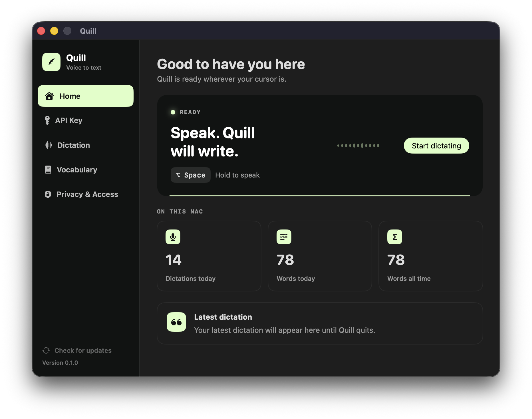This screenshot has height=419, width=532.
Task: Click the text lines icon on Words today
Action: pos(284,237)
